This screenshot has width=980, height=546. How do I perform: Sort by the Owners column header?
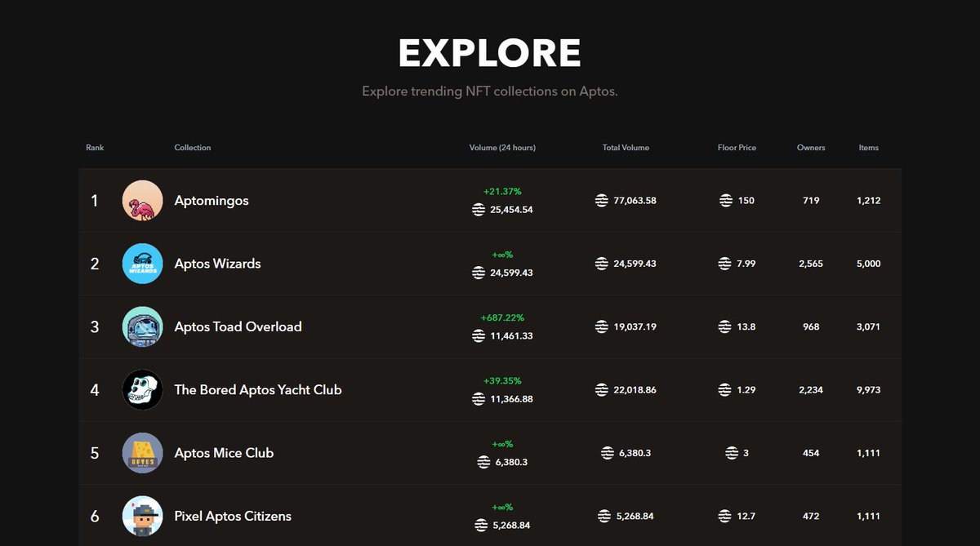(x=811, y=148)
